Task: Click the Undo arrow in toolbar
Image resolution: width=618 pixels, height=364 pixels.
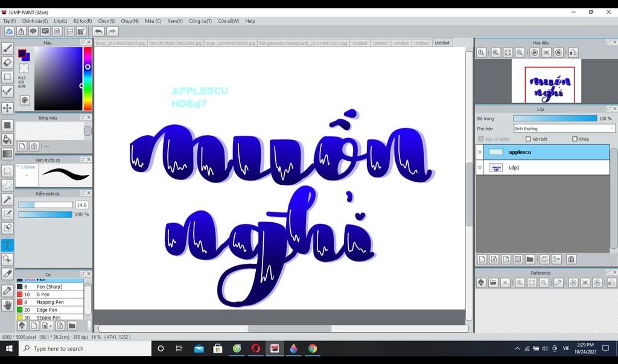Action: 98,31
